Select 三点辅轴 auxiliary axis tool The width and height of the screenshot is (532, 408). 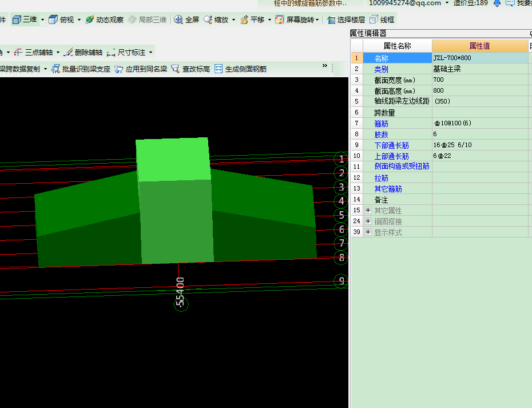(33, 52)
